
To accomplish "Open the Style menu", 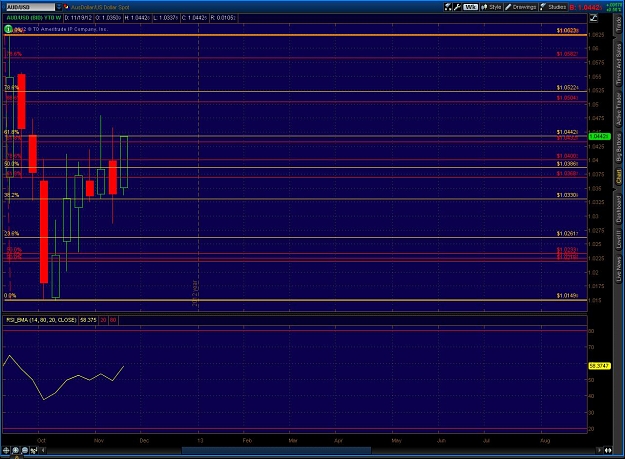I will tap(491, 7).
